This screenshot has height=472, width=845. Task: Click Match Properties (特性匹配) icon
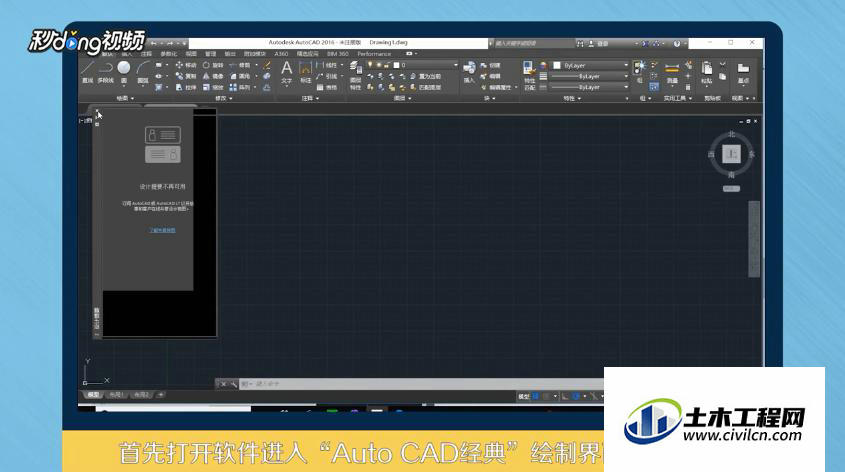point(529,74)
